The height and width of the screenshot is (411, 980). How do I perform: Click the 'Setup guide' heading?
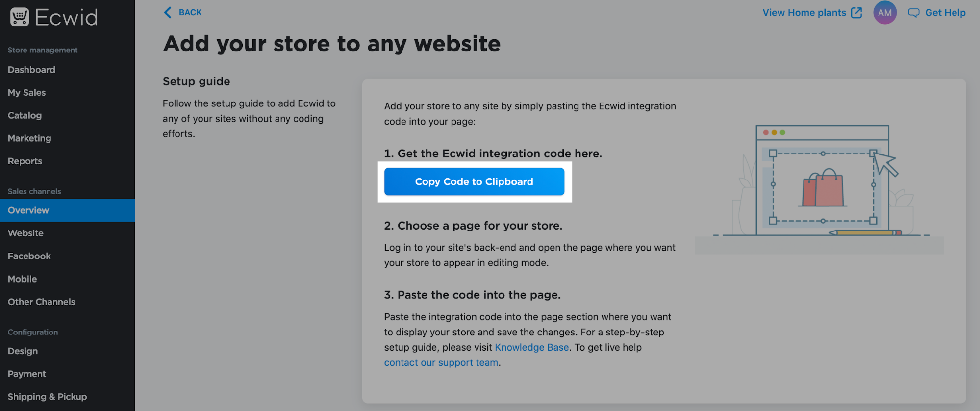[x=197, y=81]
